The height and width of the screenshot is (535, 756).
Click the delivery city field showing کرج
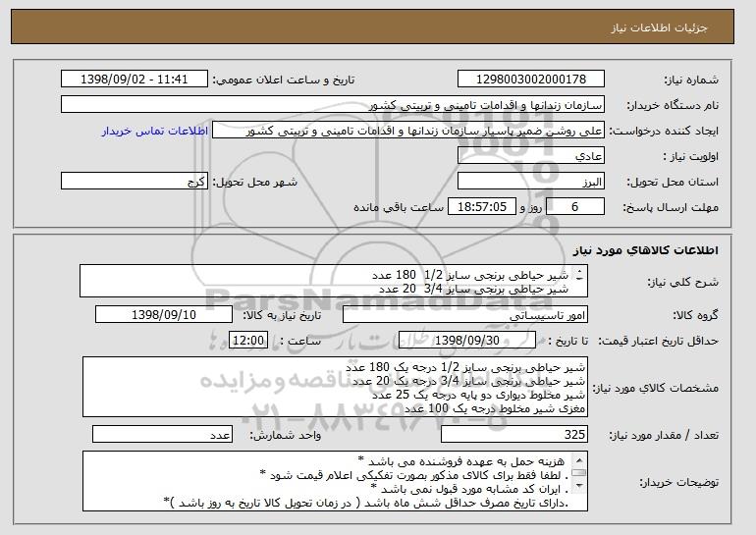135,182
